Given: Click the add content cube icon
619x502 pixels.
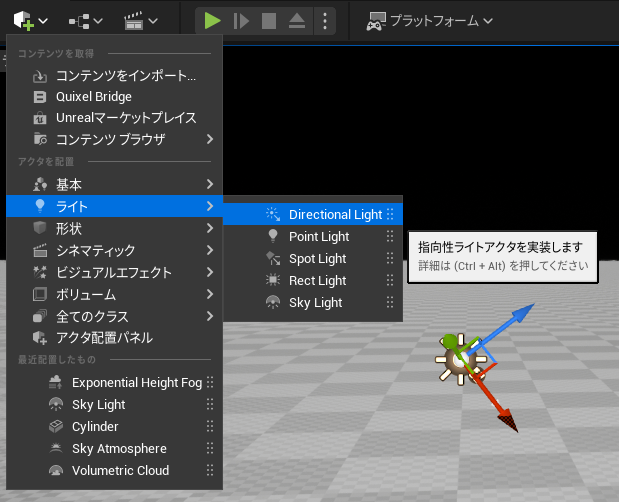Looking at the screenshot, I should 24,20.
